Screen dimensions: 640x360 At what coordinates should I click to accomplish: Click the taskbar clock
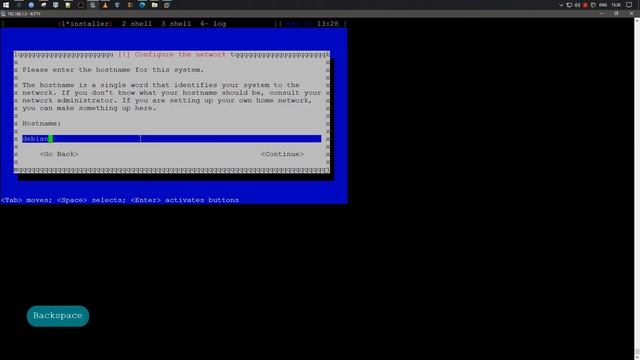pos(616,5)
